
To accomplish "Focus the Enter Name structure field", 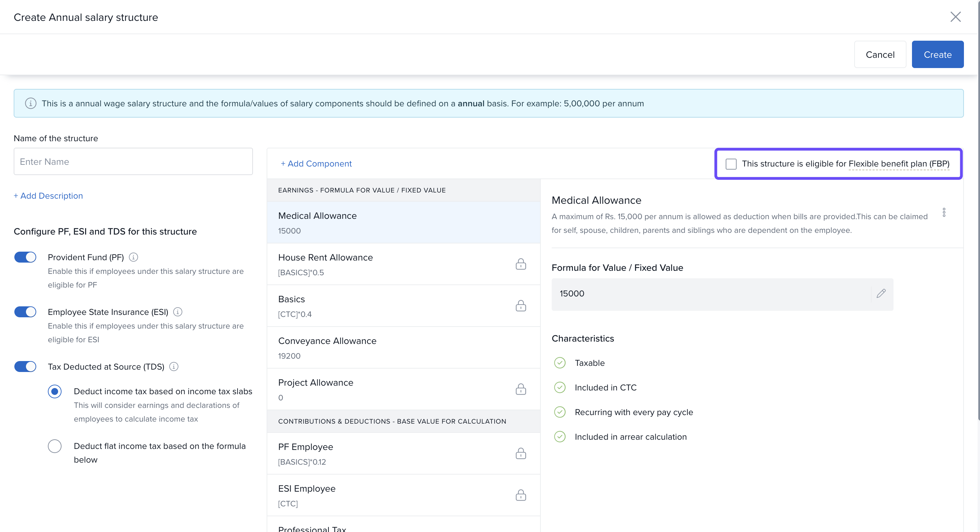I will 133,162.
